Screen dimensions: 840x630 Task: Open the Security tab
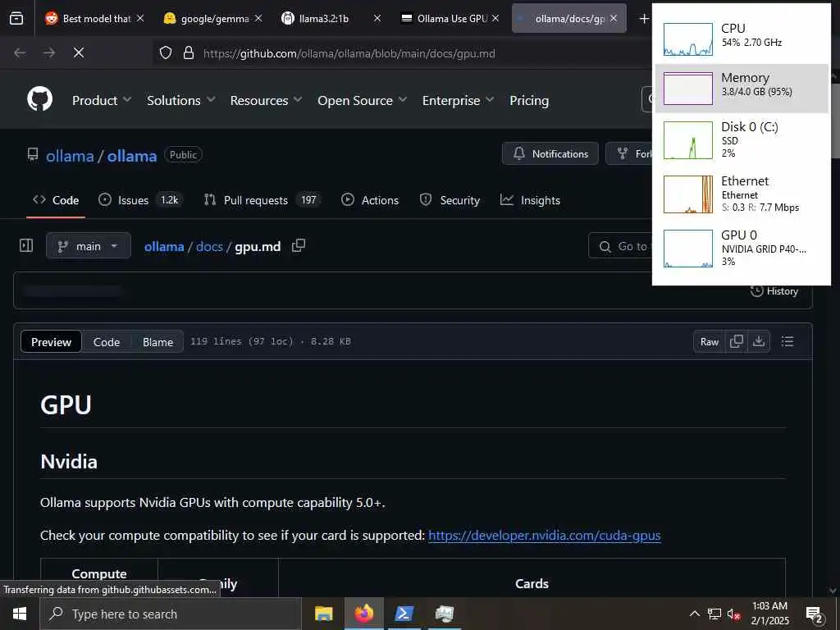coord(450,200)
